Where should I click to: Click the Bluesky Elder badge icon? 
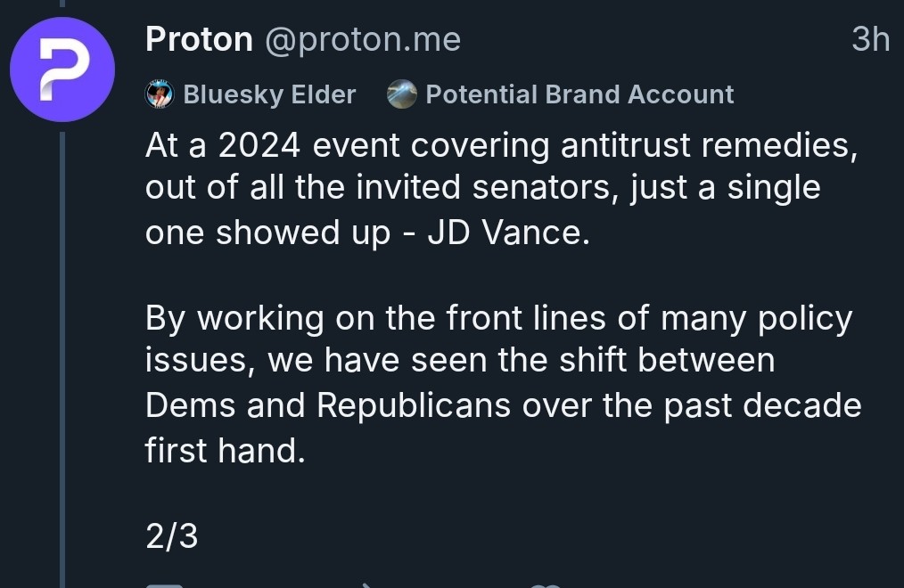click(159, 94)
